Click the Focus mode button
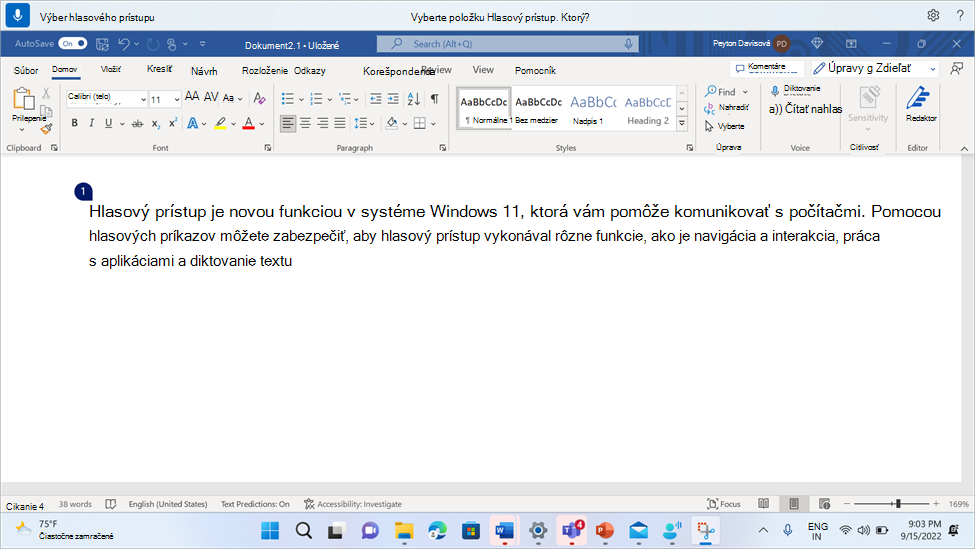 tap(724, 504)
